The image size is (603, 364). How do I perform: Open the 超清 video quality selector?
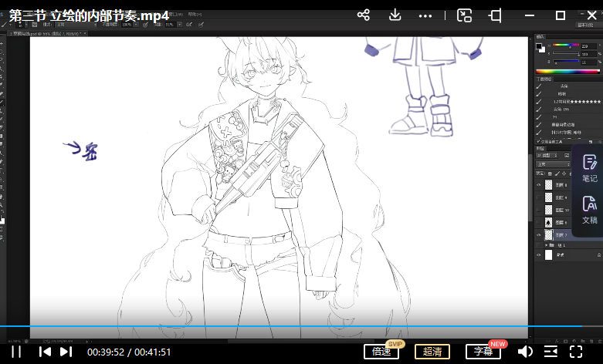[x=432, y=352]
